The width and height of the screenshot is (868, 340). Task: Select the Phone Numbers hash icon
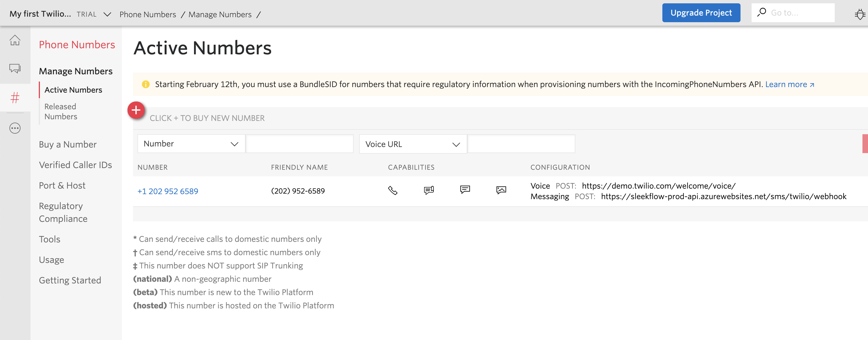pyautogui.click(x=15, y=98)
